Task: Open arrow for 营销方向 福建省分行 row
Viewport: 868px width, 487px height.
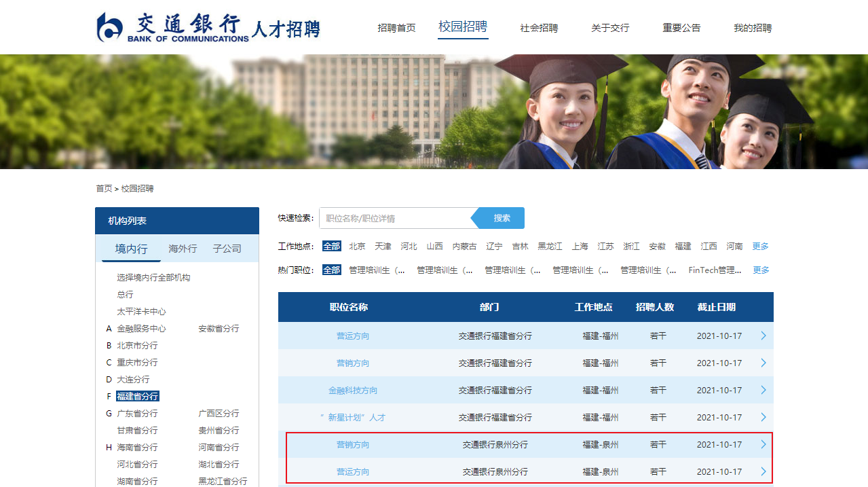Action: click(x=763, y=363)
